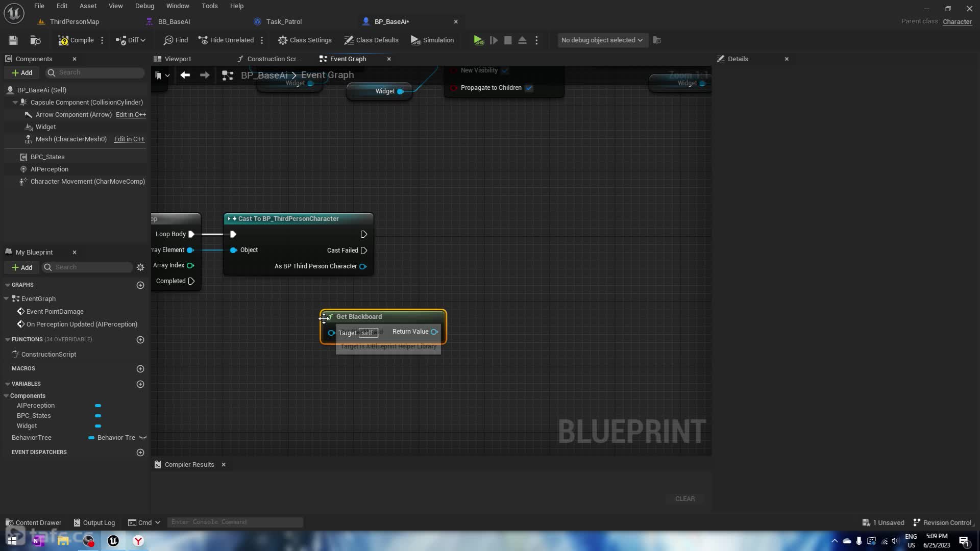Open the debug object selection dropdown

(602, 40)
